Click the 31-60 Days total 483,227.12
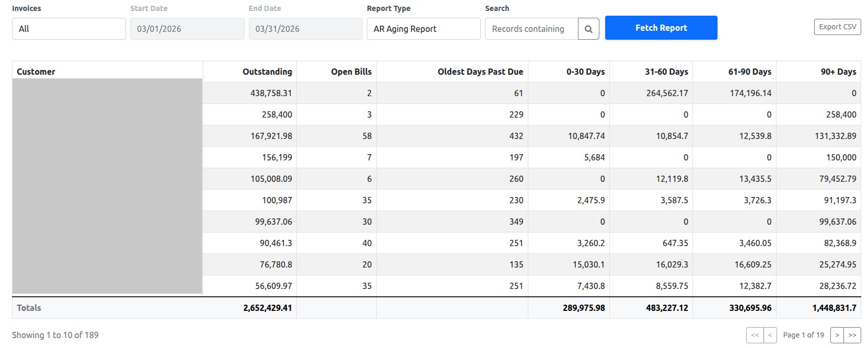The image size is (868, 348). point(667,308)
